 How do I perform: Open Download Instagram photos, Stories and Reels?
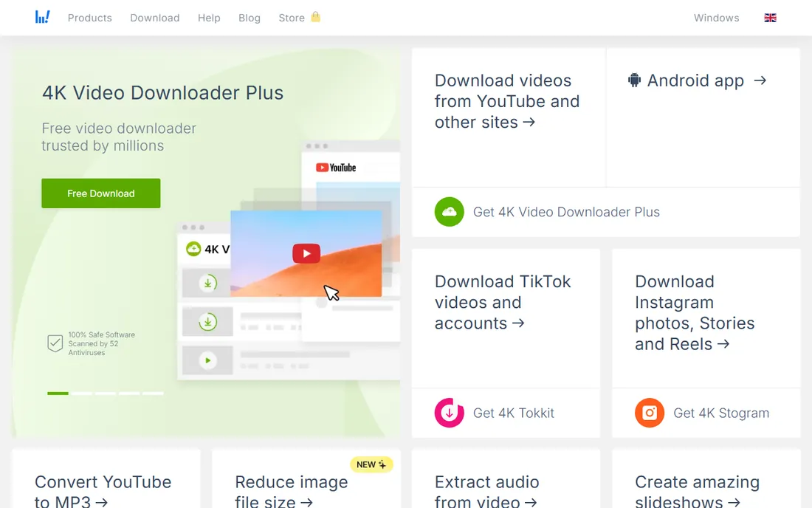(x=695, y=313)
